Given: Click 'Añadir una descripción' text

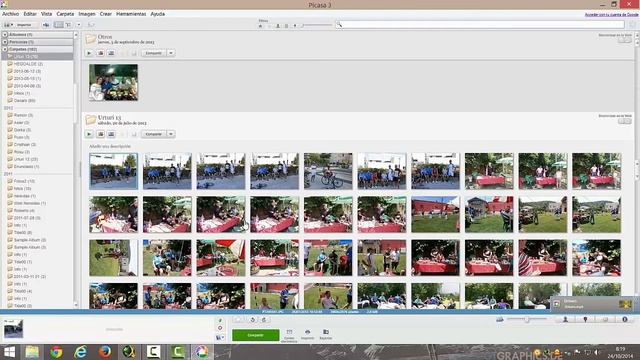Looking at the screenshot, I should click(x=110, y=146).
